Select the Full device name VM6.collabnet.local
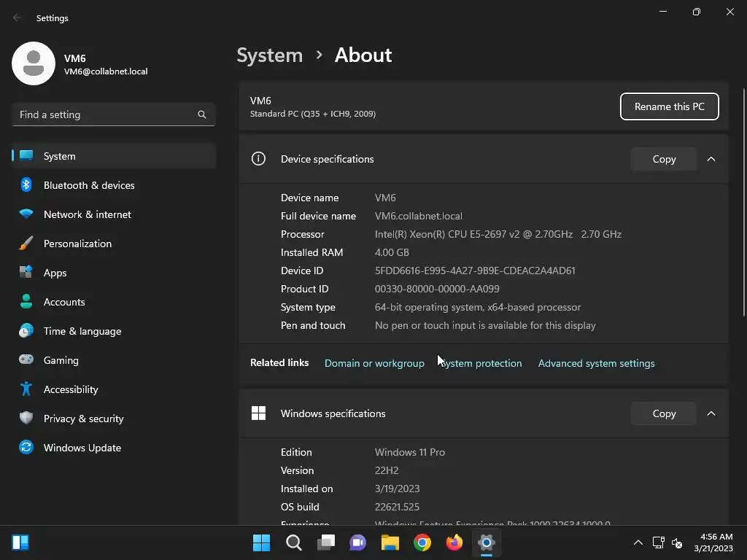Screen dimensions: 747x560 point(418,216)
